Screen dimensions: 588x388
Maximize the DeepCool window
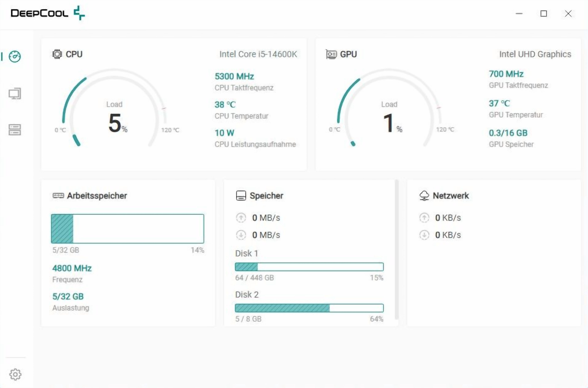point(543,14)
